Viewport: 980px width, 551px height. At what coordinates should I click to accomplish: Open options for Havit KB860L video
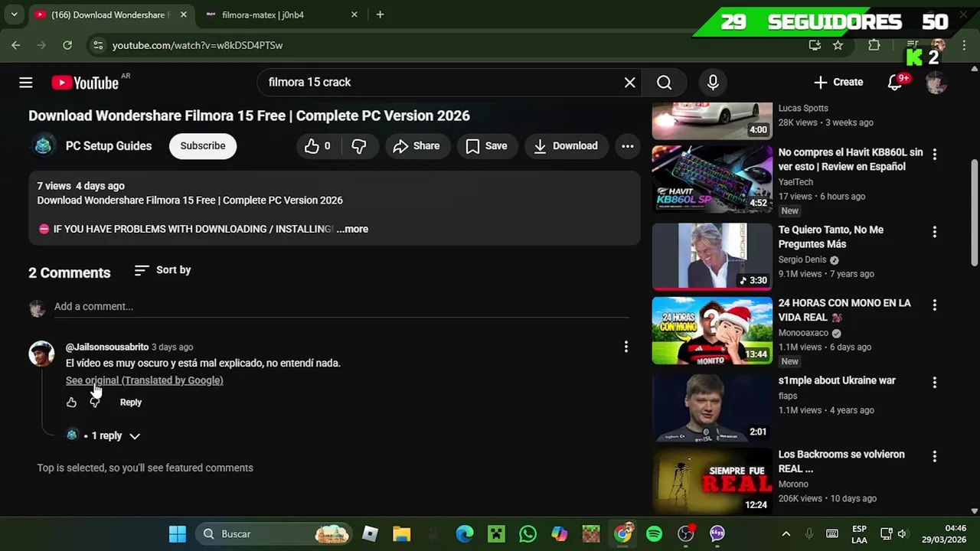pyautogui.click(x=934, y=154)
